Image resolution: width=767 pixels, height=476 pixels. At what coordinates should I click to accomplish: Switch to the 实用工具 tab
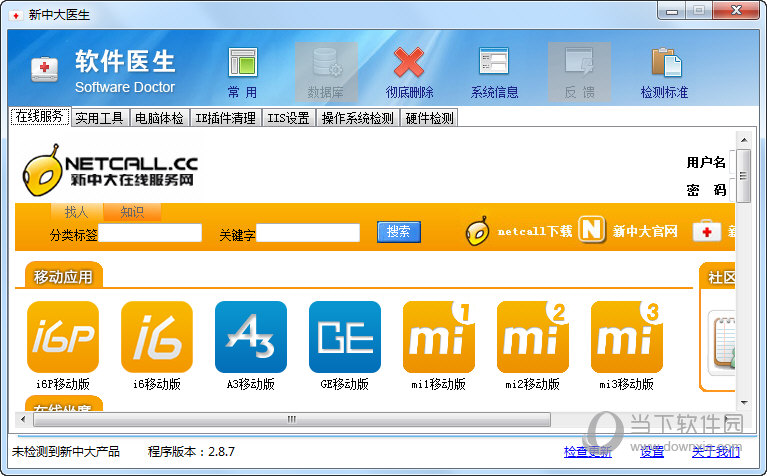click(x=100, y=118)
